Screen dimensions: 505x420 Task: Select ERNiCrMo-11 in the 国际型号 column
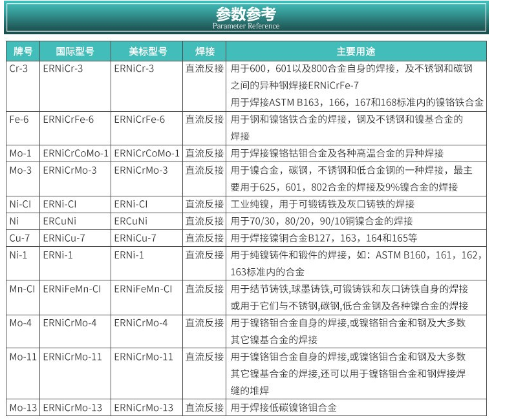[72, 357]
